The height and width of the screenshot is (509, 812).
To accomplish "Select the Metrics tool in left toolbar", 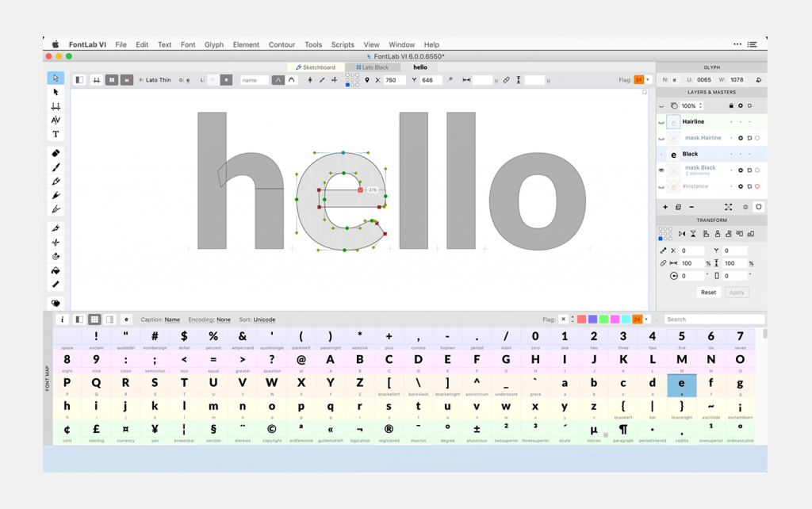I will pos(56,106).
